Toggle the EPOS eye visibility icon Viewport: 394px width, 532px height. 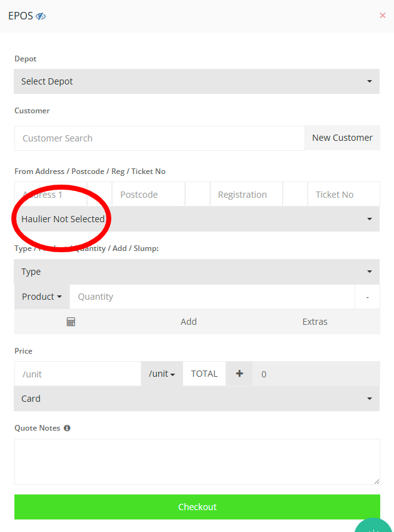[x=41, y=16]
